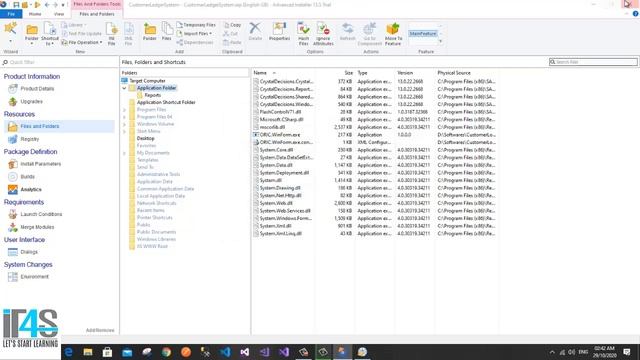Screen dimensions: 640x360
Task: Click the Search files field
Action: click(593, 62)
